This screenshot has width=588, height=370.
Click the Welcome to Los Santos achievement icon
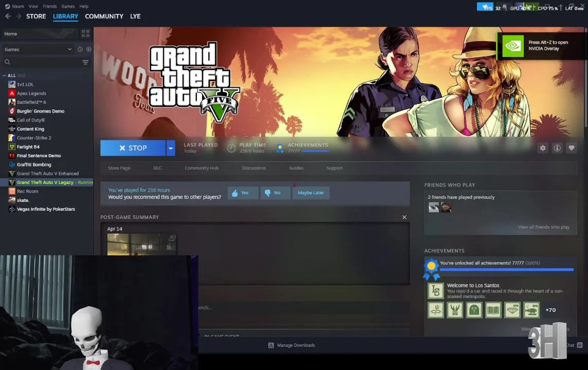click(x=436, y=290)
